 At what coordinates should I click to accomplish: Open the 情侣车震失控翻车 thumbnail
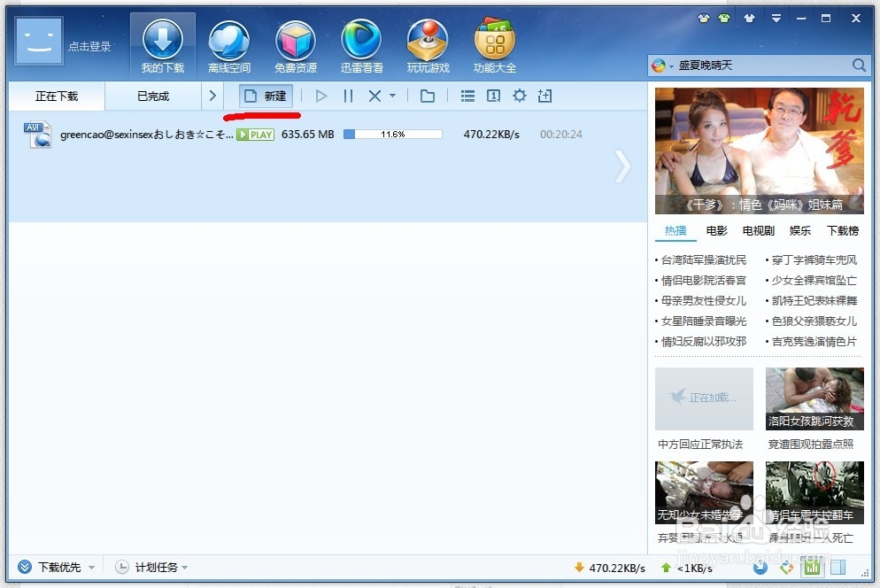click(814, 492)
